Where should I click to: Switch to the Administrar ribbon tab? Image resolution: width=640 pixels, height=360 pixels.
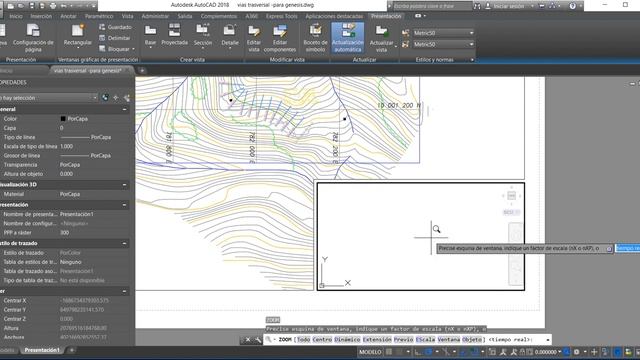(155, 16)
